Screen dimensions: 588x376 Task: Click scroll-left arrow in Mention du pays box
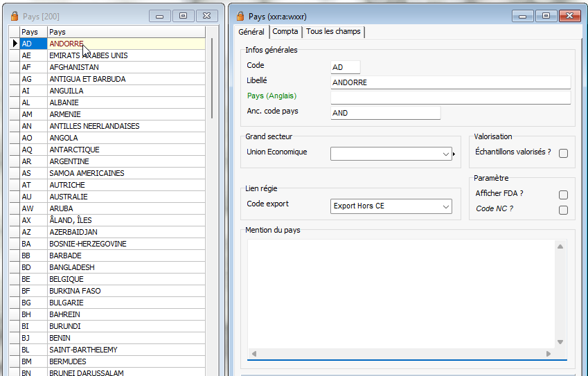(253, 354)
